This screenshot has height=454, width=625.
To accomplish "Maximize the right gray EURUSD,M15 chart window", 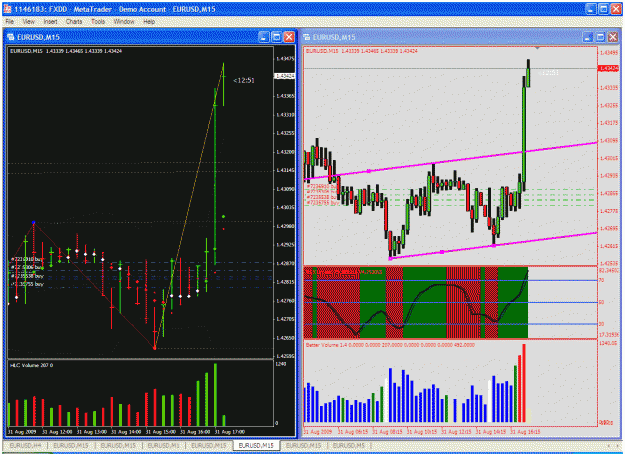I will point(600,37).
